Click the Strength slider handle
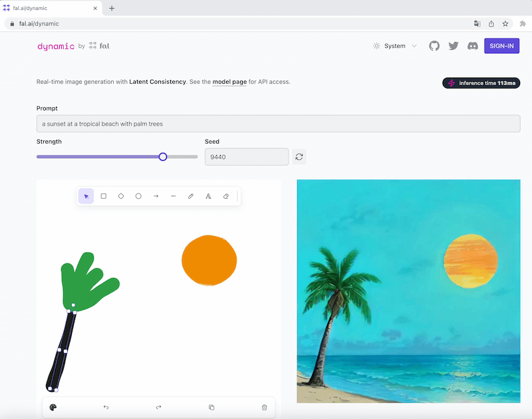The width and height of the screenshot is (532, 419). [x=163, y=157]
